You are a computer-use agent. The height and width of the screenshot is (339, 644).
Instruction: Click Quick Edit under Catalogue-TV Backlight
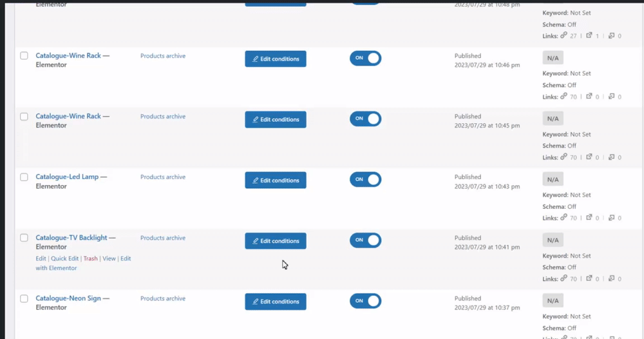(64, 258)
